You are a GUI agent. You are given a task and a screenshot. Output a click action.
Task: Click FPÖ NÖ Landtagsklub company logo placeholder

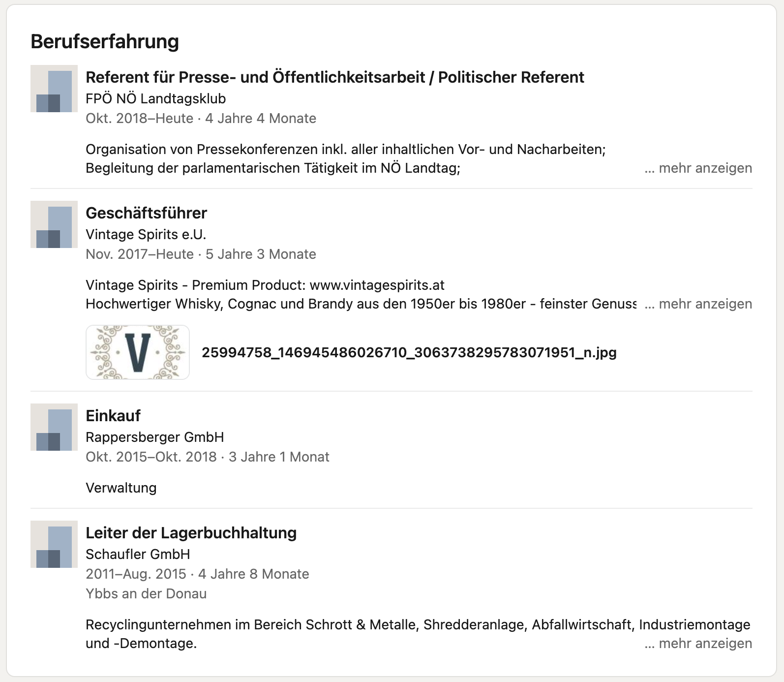point(54,89)
